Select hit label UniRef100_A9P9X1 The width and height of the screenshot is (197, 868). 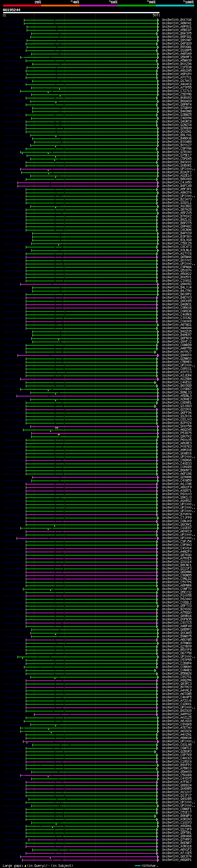[176, 26]
